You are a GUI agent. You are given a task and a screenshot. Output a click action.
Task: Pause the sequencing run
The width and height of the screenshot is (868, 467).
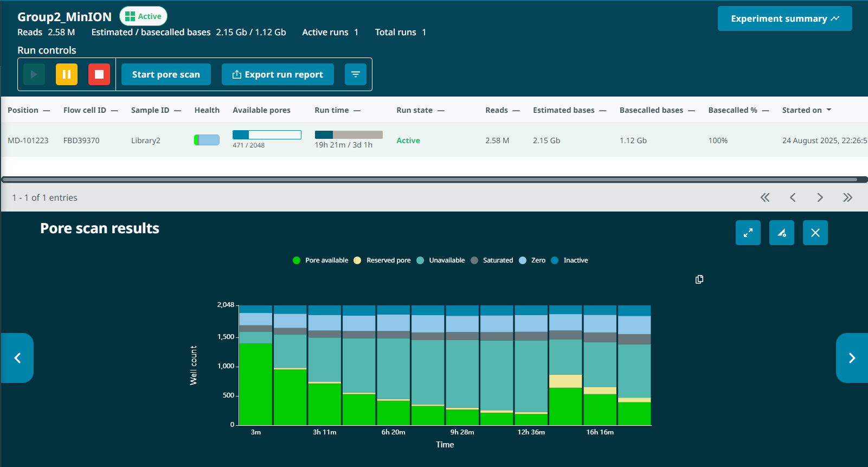click(67, 74)
